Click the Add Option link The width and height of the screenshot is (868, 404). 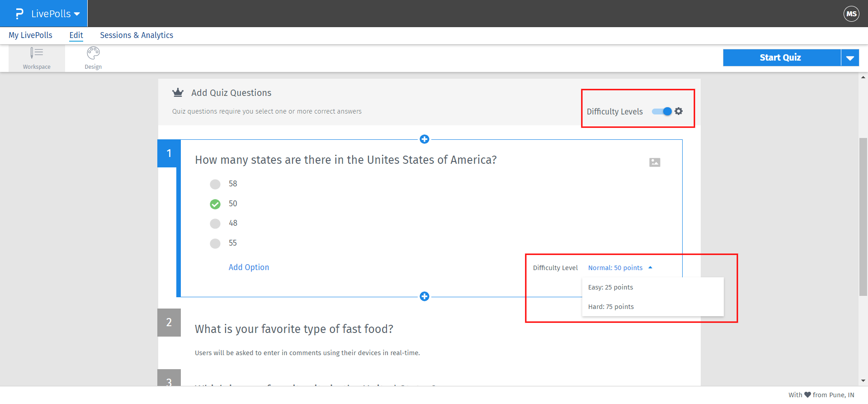pyautogui.click(x=249, y=267)
